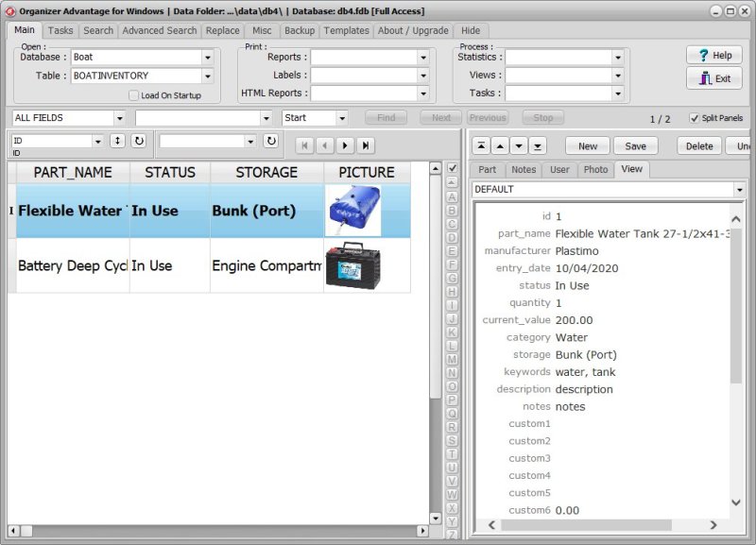Open the About / Upgrade tab
The height and width of the screenshot is (545, 756).
413,30
